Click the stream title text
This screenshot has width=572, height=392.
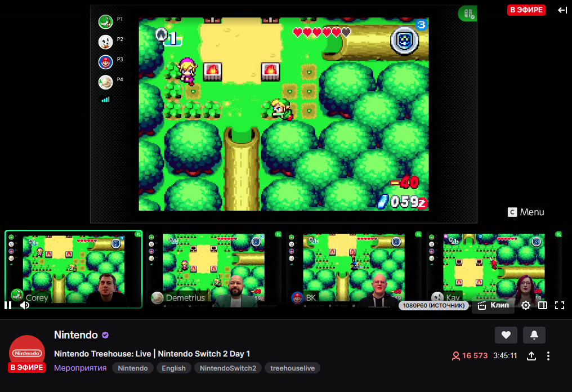pyautogui.click(x=152, y=354)
